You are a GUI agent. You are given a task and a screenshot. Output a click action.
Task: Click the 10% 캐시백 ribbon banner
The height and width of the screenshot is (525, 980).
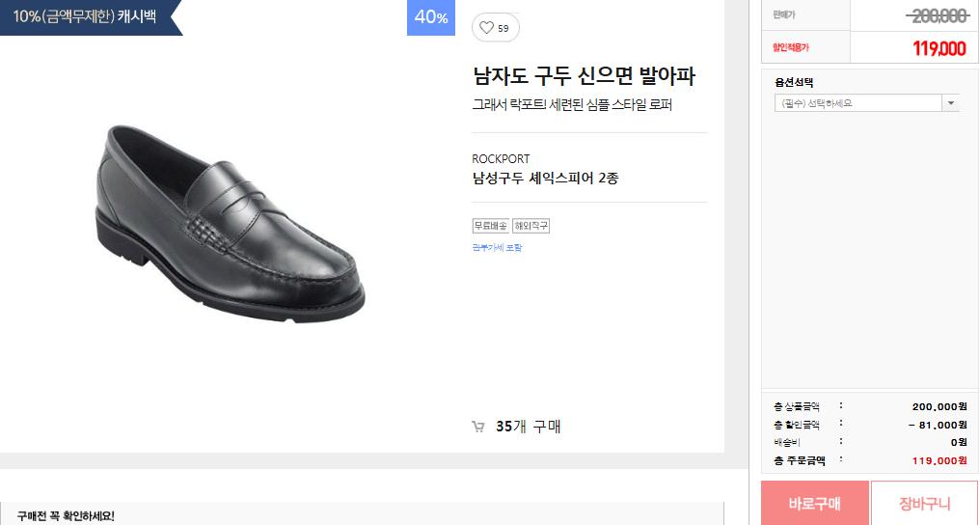[87, 16]
